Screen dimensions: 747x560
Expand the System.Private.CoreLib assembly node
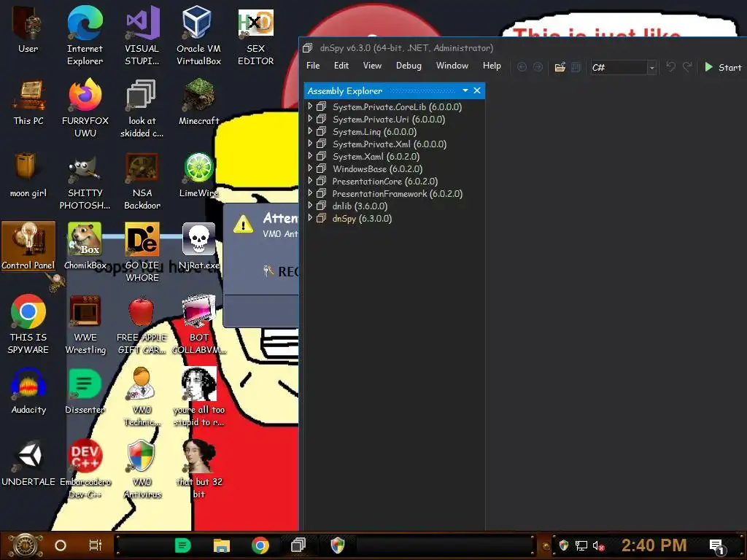(x=310, y=106)
